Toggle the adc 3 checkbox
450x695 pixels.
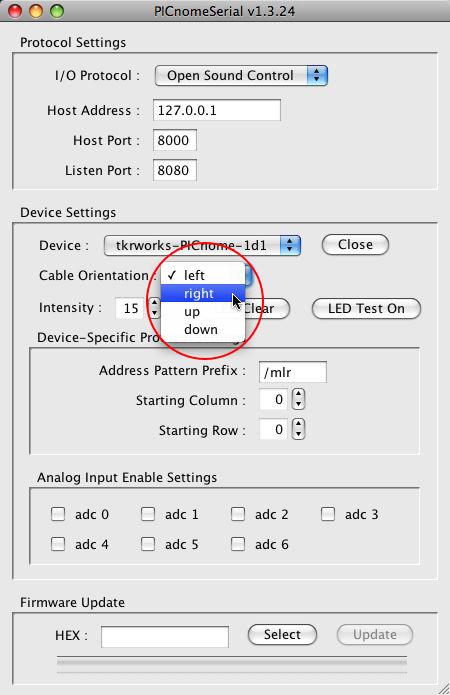pyautogui.click(x=328, y=514)
